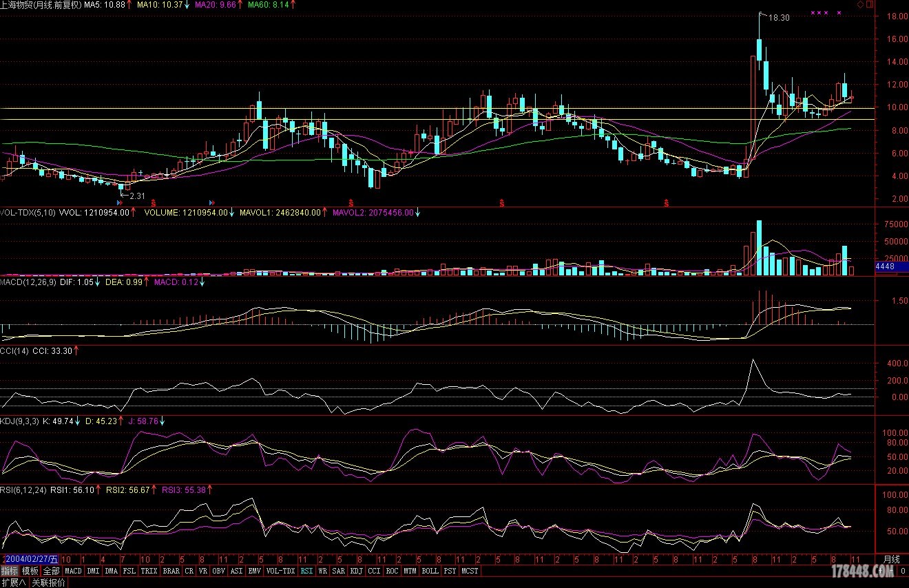The width and height of the screenshot is (909, 588).
Task: Select the ASI indicator tab
Action: (x=237, y=571)
